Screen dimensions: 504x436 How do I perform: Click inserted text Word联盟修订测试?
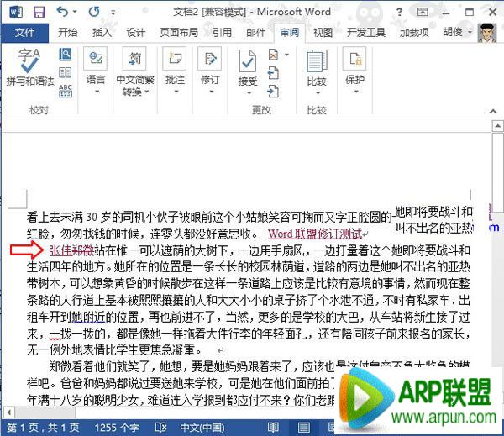[315, 234]
